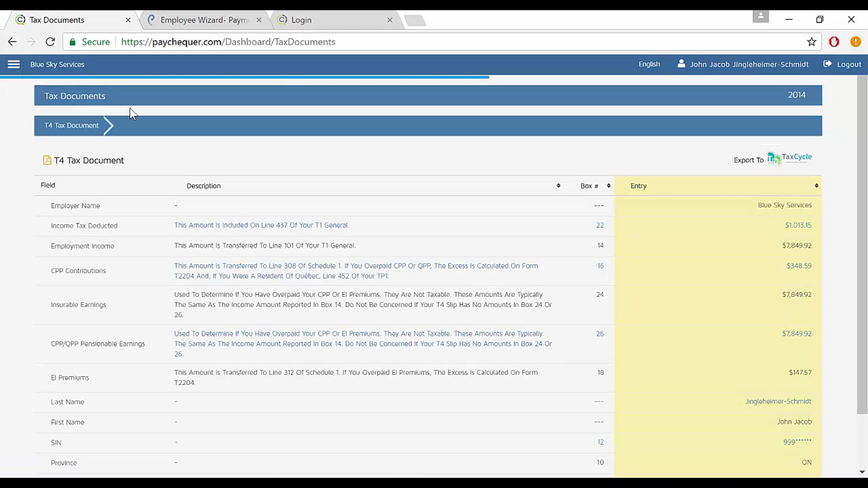Click the Field column header
868x488 pixels.
click(x=48, y=185)
